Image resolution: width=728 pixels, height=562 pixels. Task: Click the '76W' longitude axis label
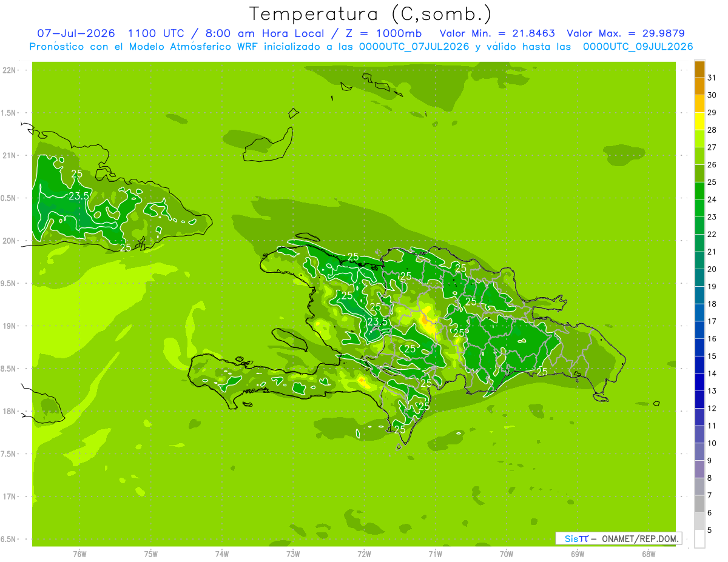coord(79,554)
